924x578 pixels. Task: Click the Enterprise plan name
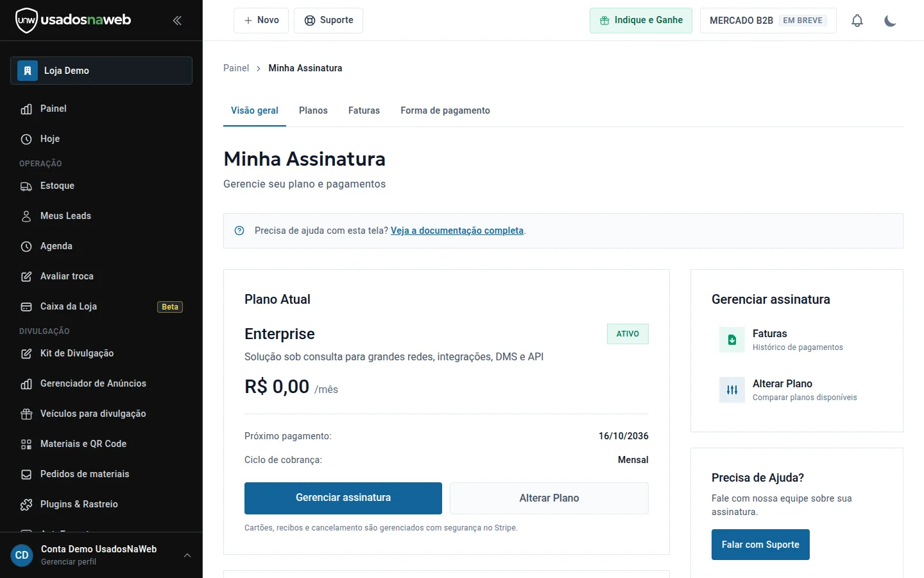(x=280, y=334)
